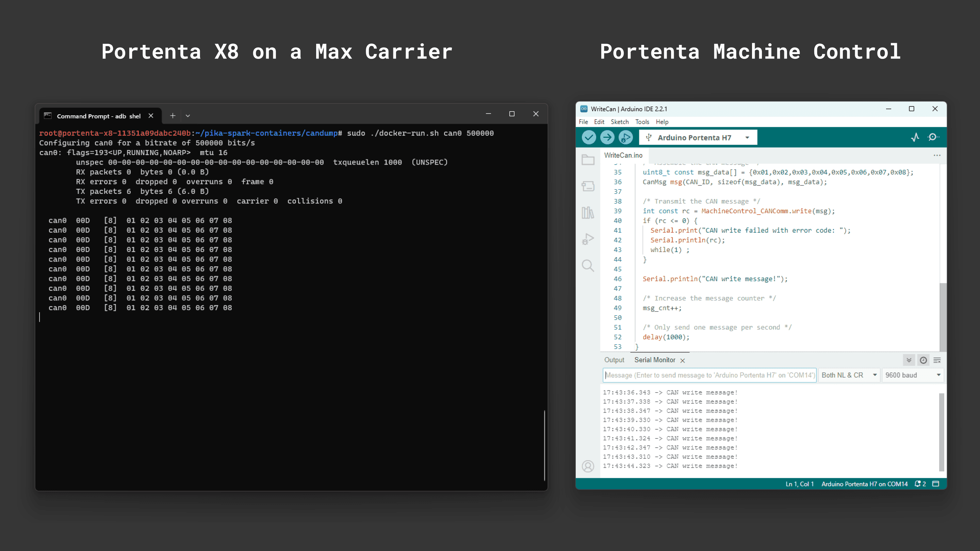Open the Sketchbook folder sidebar icon
This screenshot has width=980, height=551.
point(588,160)
